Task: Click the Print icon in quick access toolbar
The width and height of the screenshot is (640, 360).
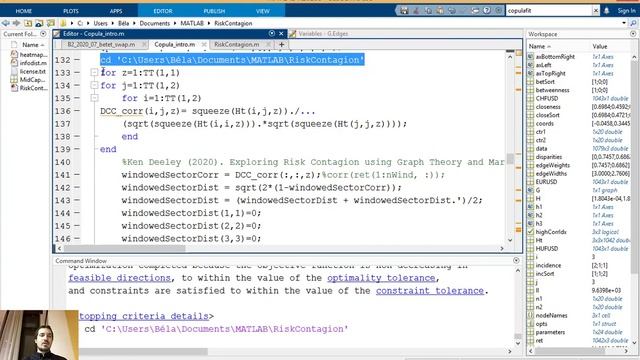Action: coord(475,11)
